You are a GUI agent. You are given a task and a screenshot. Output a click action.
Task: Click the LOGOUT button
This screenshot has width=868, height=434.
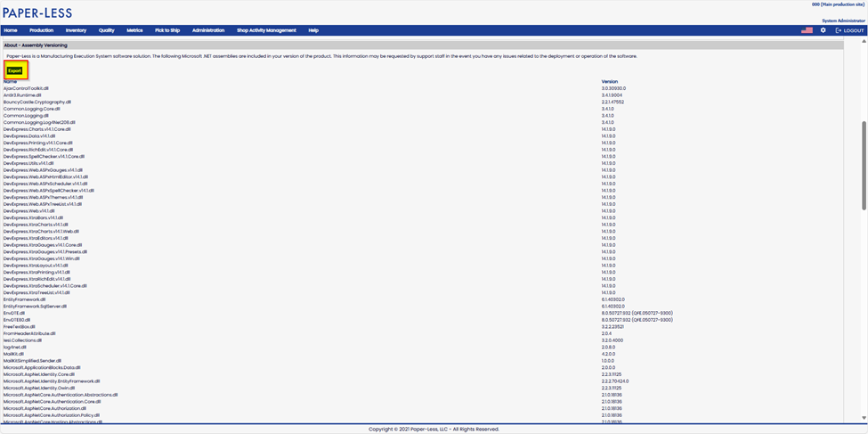tap(849, 30)
